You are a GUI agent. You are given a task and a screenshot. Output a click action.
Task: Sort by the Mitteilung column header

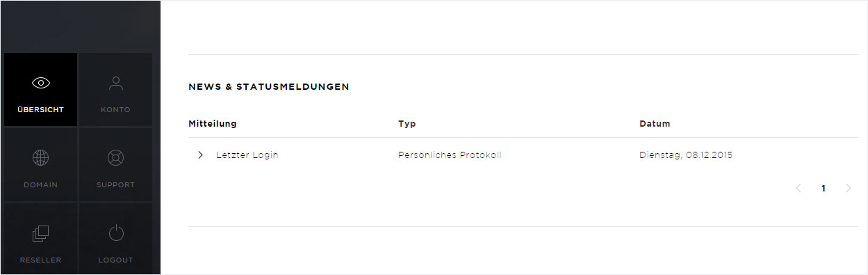tap(213, 124)
